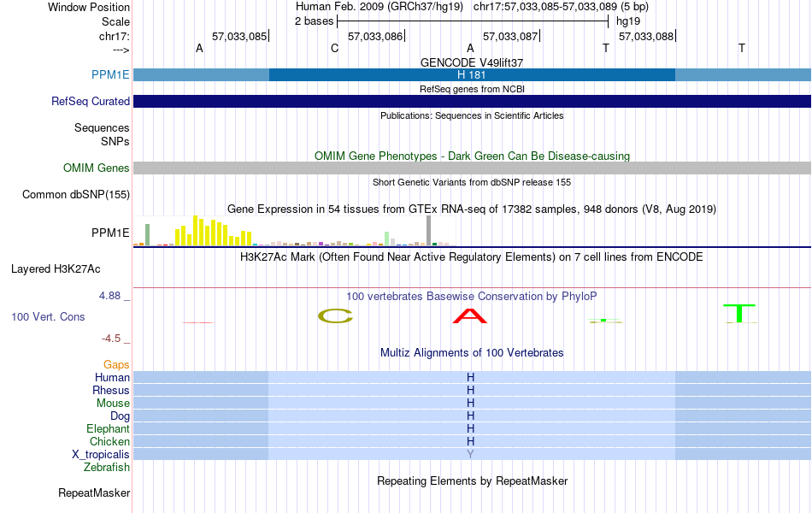Click the H residue in Mouse row
The width and height of the screenshot is (812, 513).
click(470, 404)
